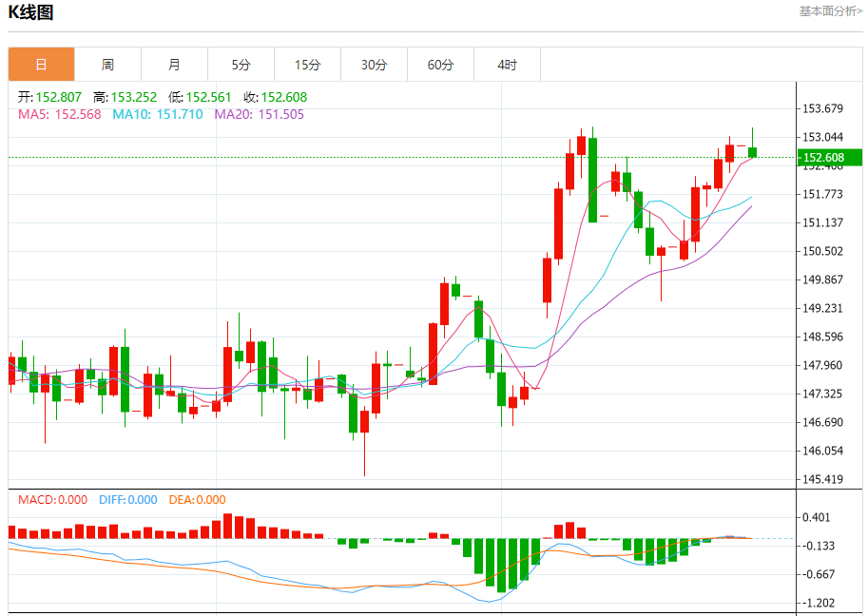The width and height of the screenshot is (868, 616).
Task: Open the 基本面分析 link
Action: (x=830, y=11)
